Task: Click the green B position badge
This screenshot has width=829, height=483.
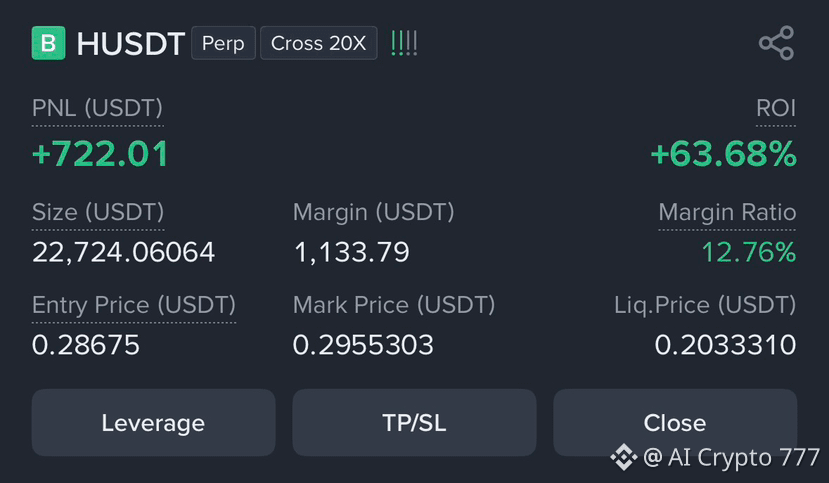Action: click(49, 43)
